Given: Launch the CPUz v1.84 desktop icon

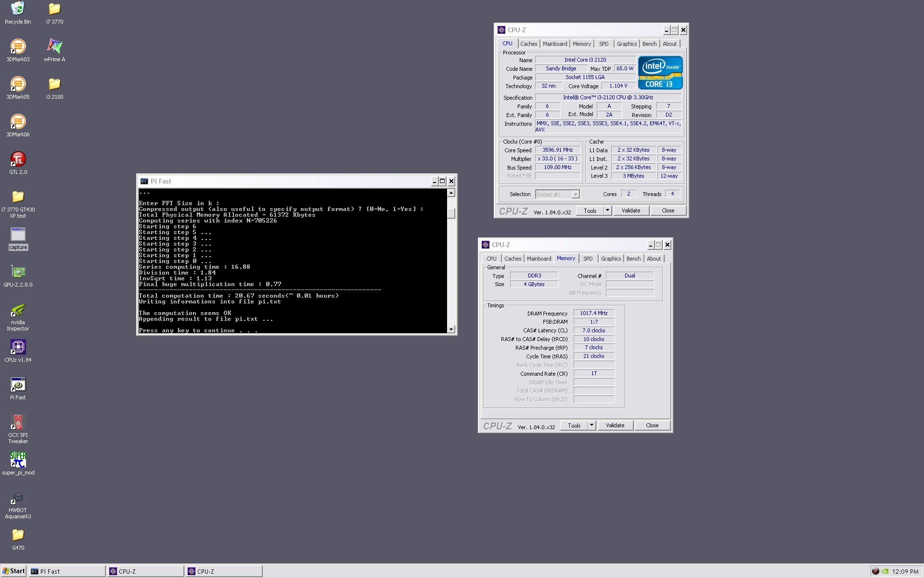Looking at the screenshot, I should [x=18, y=347].
